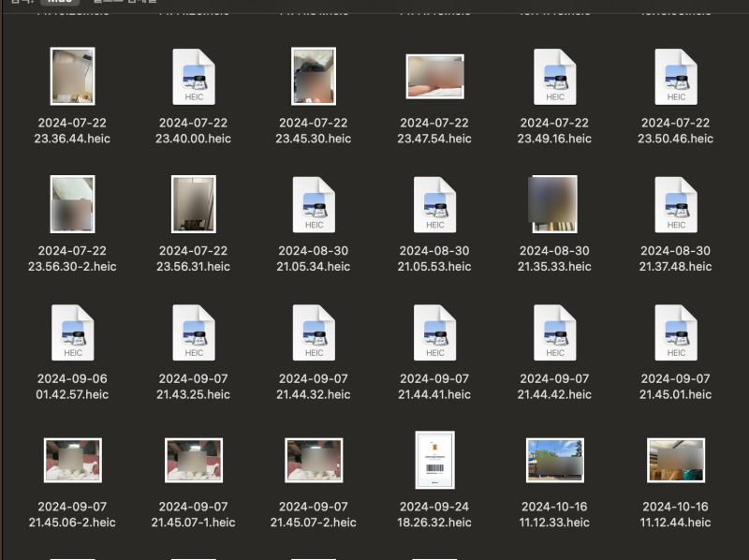
Task: Click the filename text "2024-07-22 23.47.54.heic"
Action: coord(434,130)
